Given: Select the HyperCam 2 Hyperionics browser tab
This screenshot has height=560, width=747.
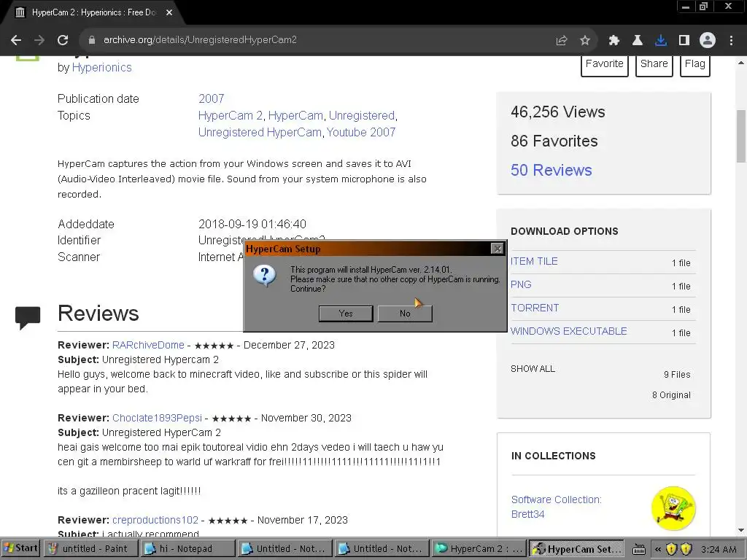Looking at the screenshot, I should tap(93, 12).
